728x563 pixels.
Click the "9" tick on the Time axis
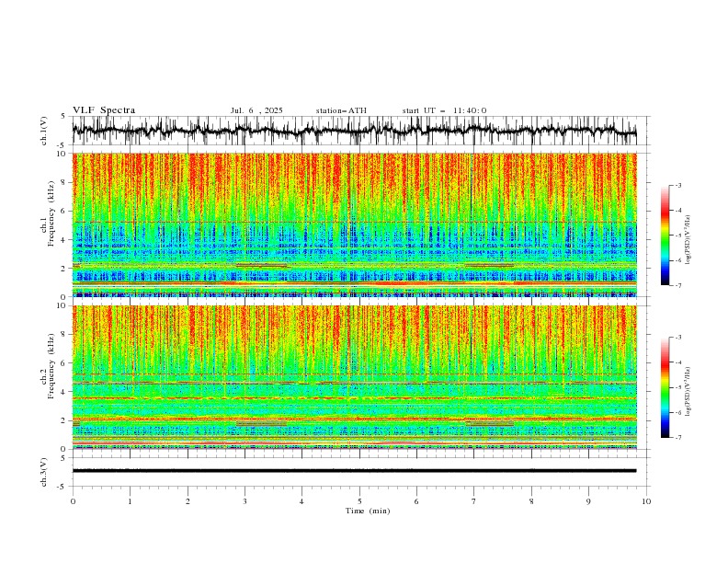click(588, 501)
